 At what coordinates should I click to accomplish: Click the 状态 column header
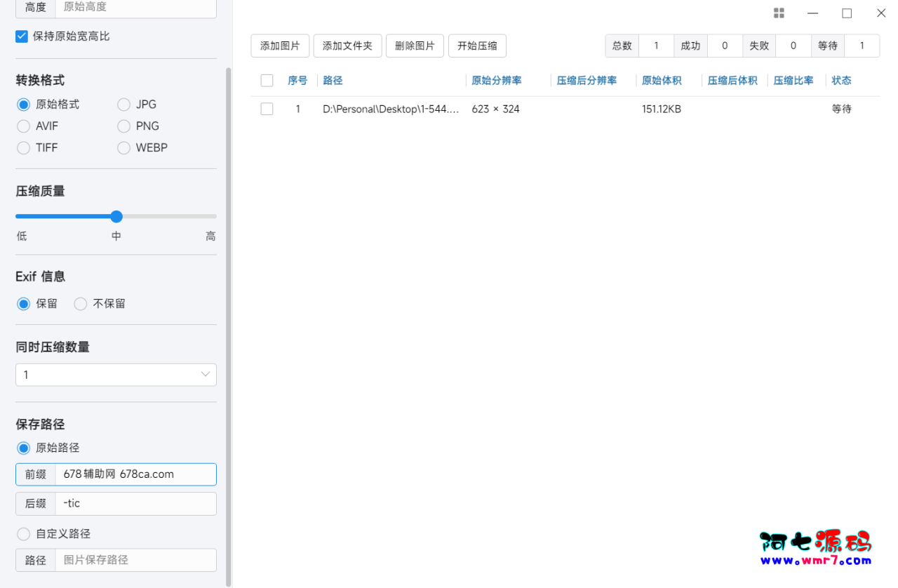point(841,81)
